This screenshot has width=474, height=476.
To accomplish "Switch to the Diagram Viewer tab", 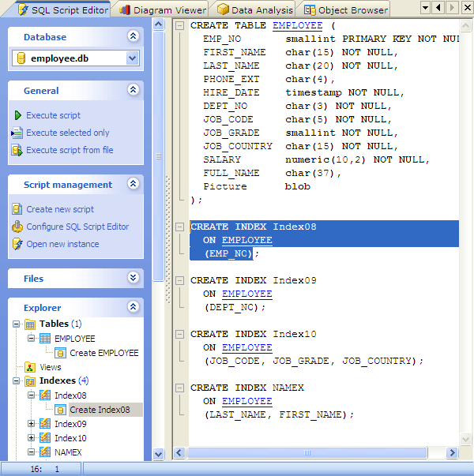I will point(163,10).
